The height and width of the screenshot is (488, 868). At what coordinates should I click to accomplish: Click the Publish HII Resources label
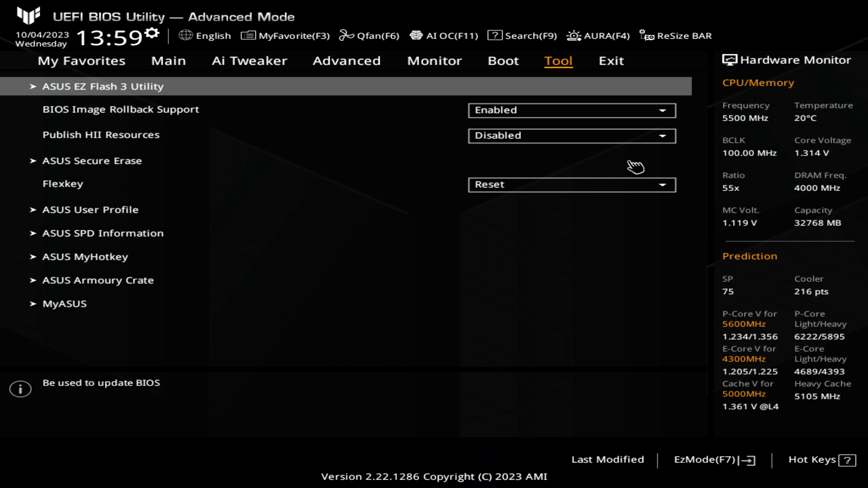pyautogui.click(x=101, y=135)
